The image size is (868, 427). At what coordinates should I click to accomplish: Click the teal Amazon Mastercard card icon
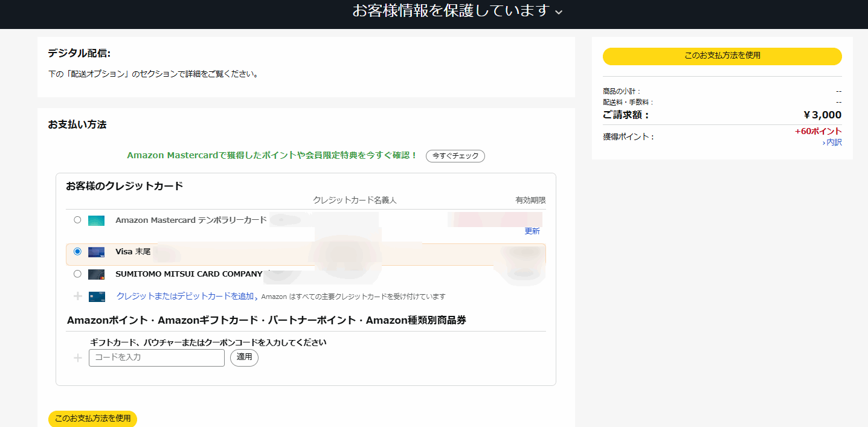pyautogui.click(x=96, y=220)
